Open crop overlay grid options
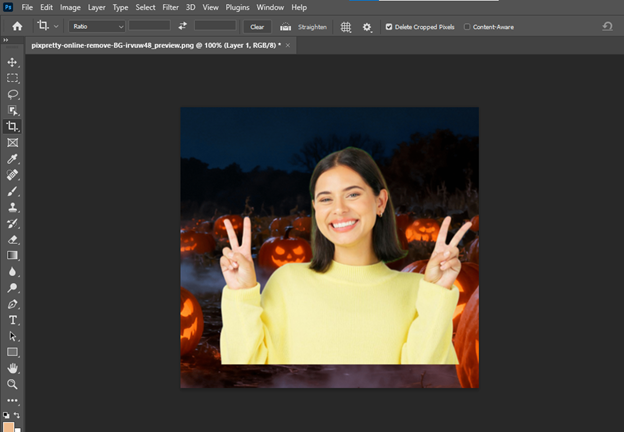This screenshot has width=624, height=432. (x=346, y=27)
